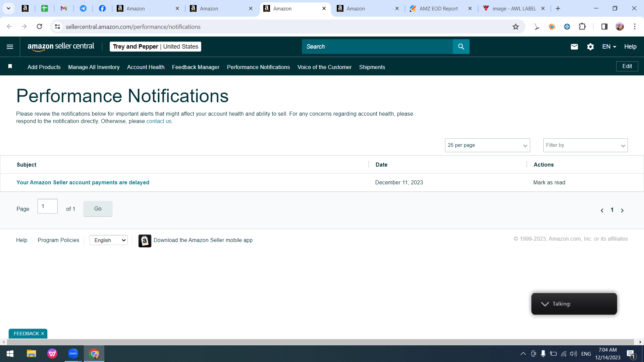Go back to the previous page

click(x=9, y=26)
